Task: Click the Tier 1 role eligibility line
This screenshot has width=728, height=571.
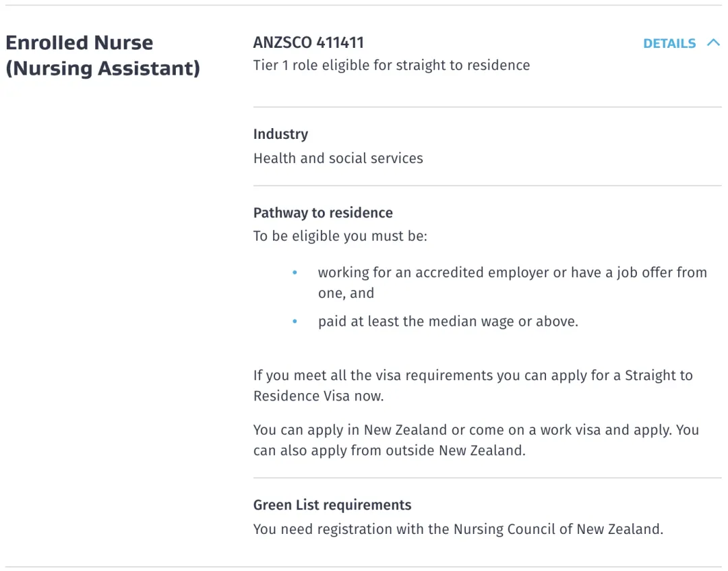Action: click(x=392, y=65)
